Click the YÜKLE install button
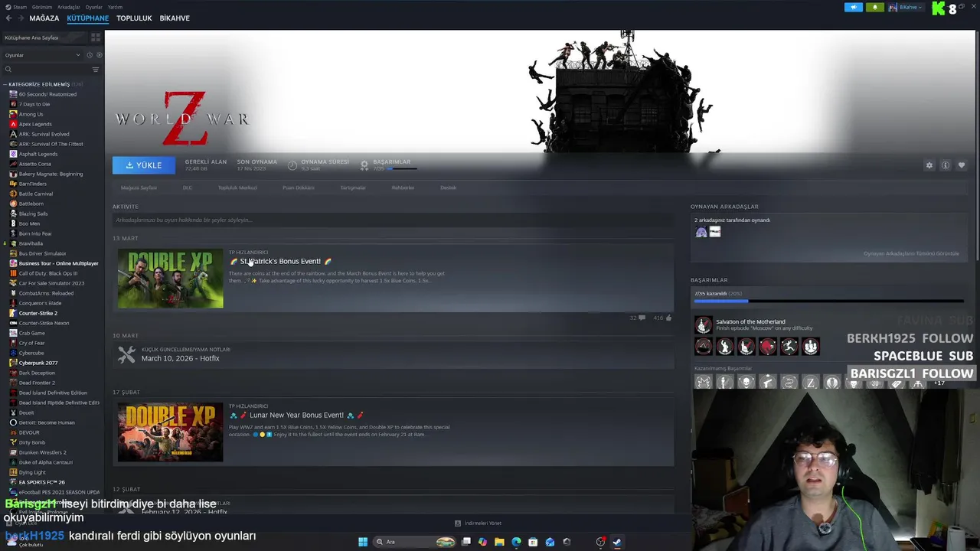The image size is (980, 551). click(143, 165)
